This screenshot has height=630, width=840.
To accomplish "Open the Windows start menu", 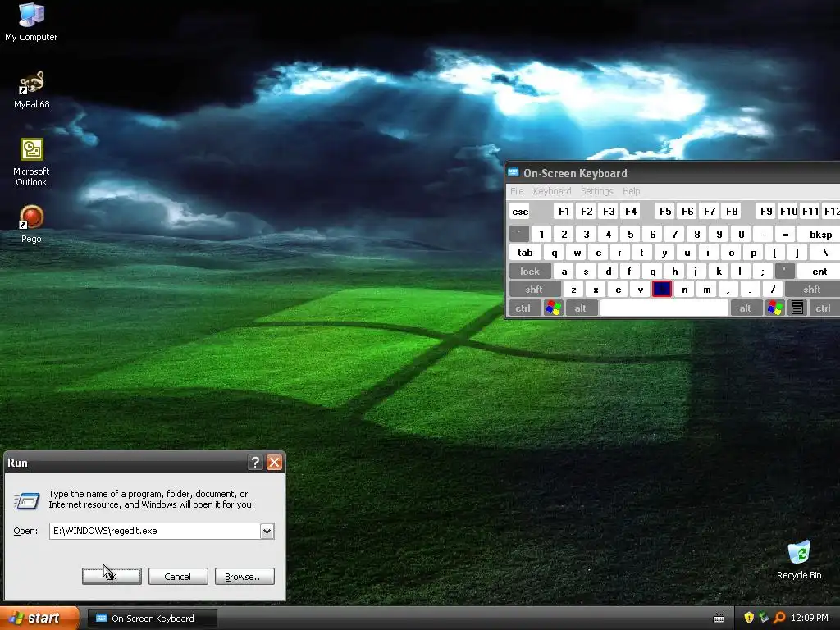I will point(39,619).
